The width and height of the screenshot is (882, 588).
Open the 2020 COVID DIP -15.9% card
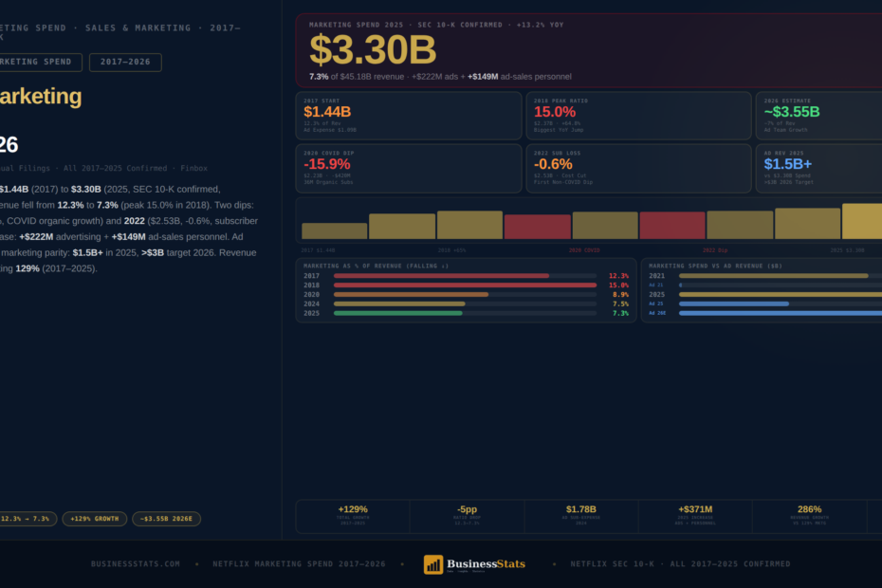[409, 168]
